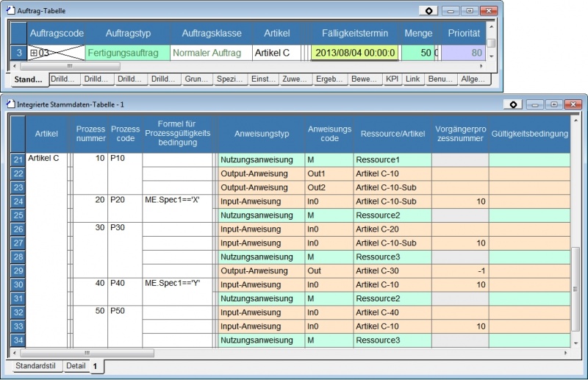Select the Detail tab at the bottom
Screen dimensions: 588x380
click(76, 365)
